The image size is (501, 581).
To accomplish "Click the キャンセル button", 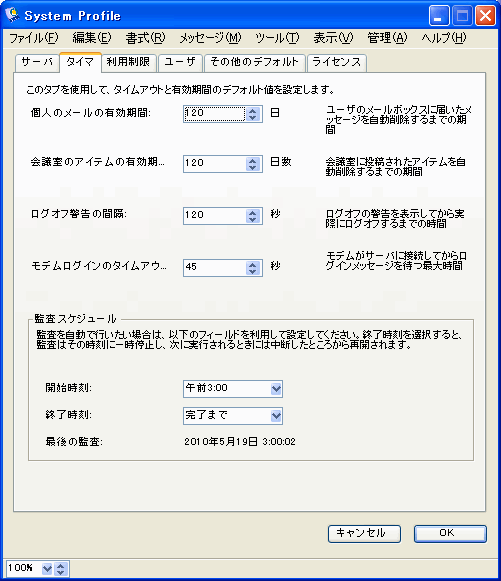I will (x=364, y=534).
